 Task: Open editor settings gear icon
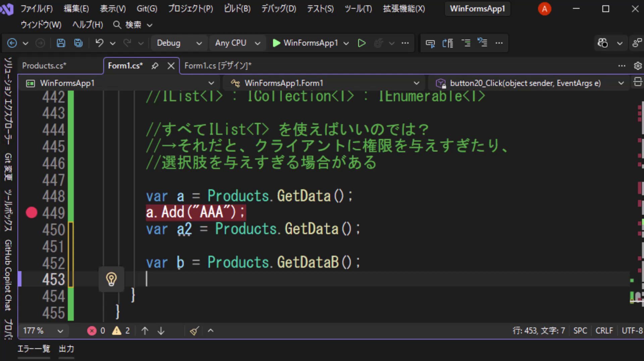(x=638, y=66)
